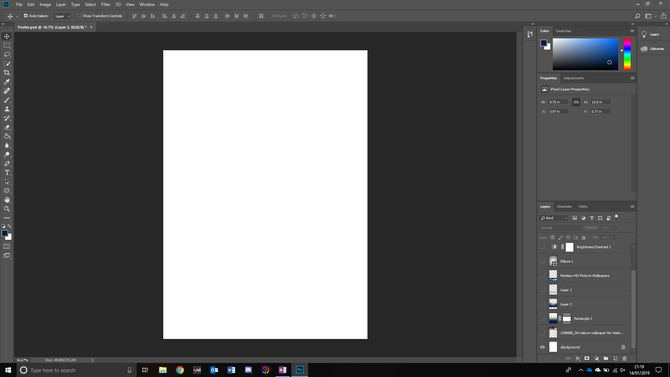Change screen mode icon in toolbox
The height and width of the screenshot is (377, 670).
click(x=7, y=256)
